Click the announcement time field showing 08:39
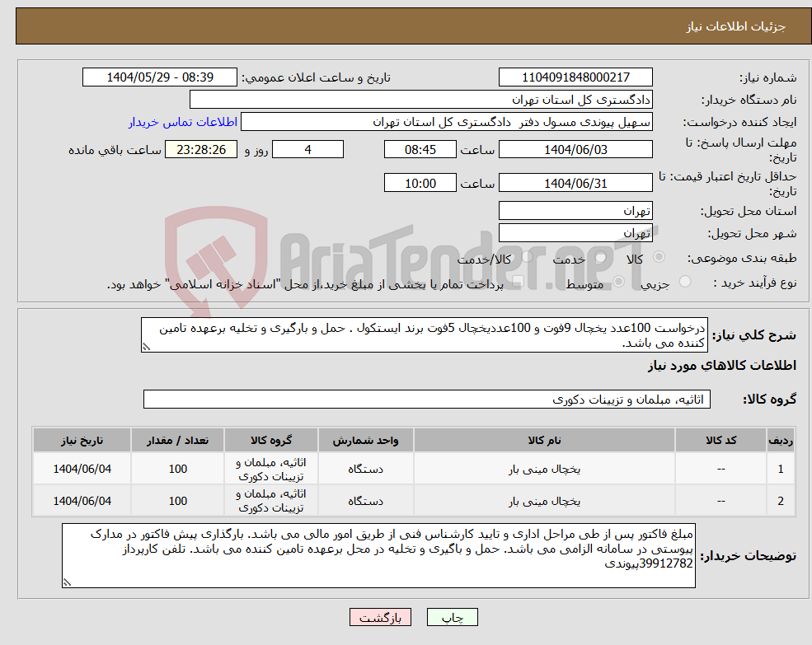This screenshot has height=645, width=812. click(160, 77)
